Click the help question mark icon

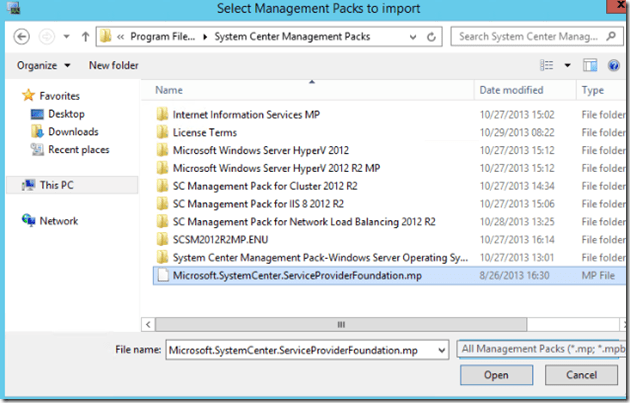pyautogui.click(x=615, y=65)
